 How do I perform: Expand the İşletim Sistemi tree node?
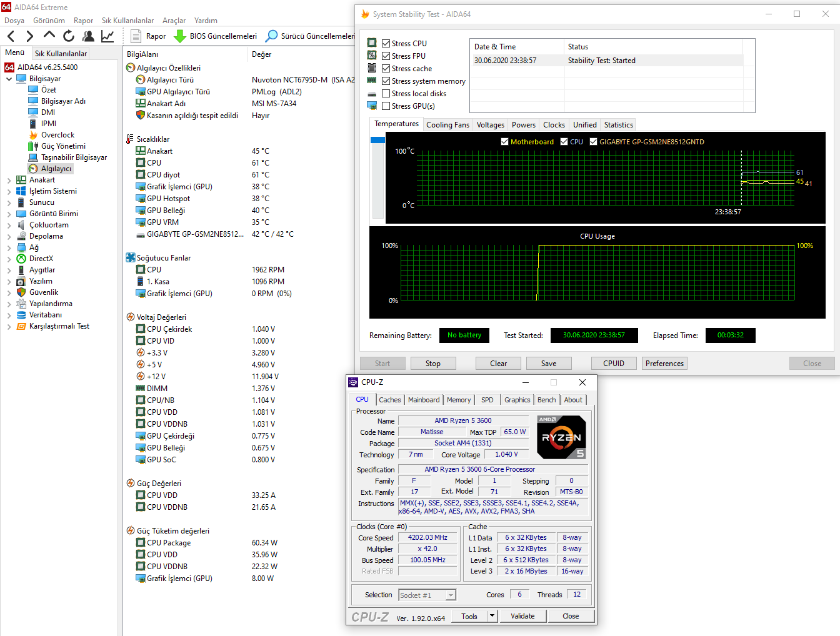tap(9, 191)
